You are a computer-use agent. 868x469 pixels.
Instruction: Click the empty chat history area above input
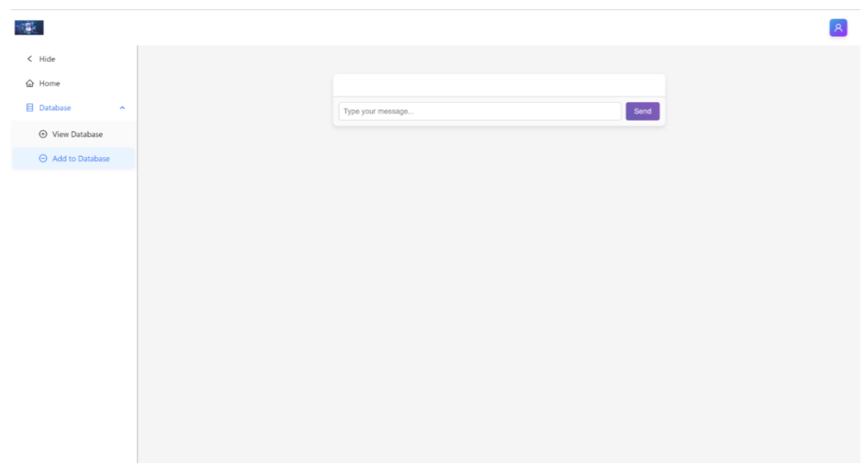499,85
